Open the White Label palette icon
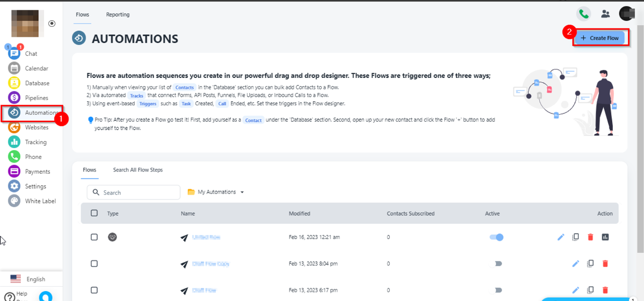The height and width of the screenshot is (301, 644). pyautogui.click(x=15, y=201)
